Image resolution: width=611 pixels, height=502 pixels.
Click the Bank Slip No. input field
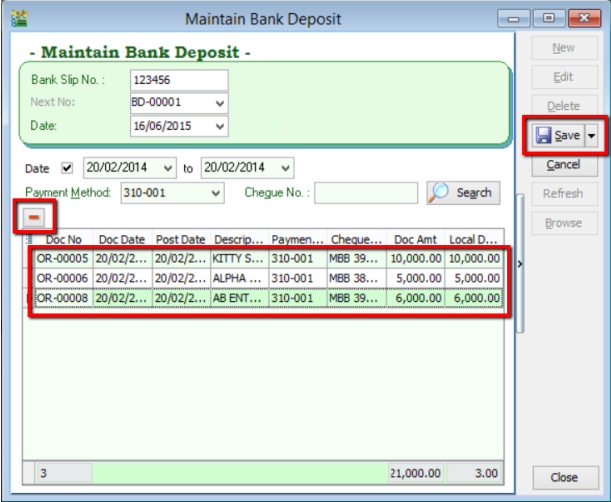click(178, 80)
